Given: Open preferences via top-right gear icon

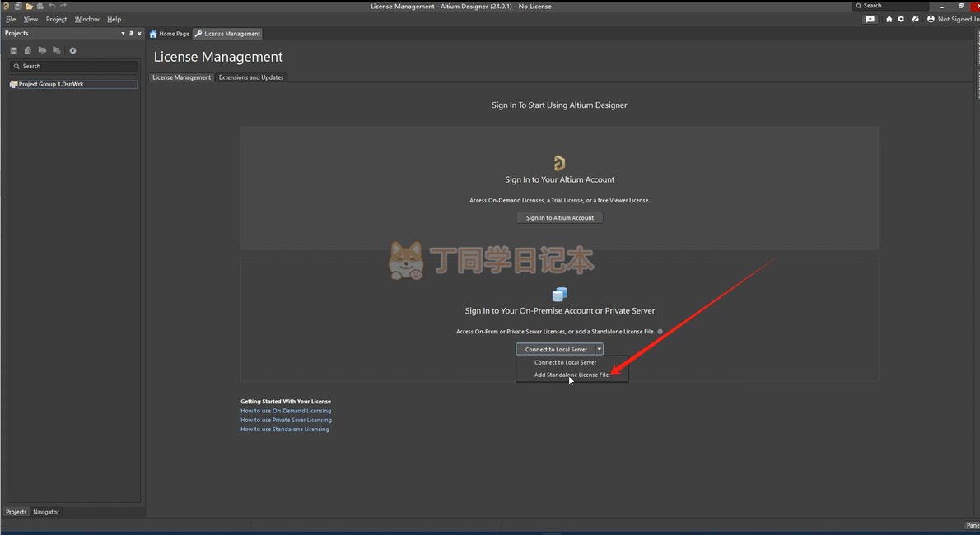Looking at the screenshot, I should [901, 19].
